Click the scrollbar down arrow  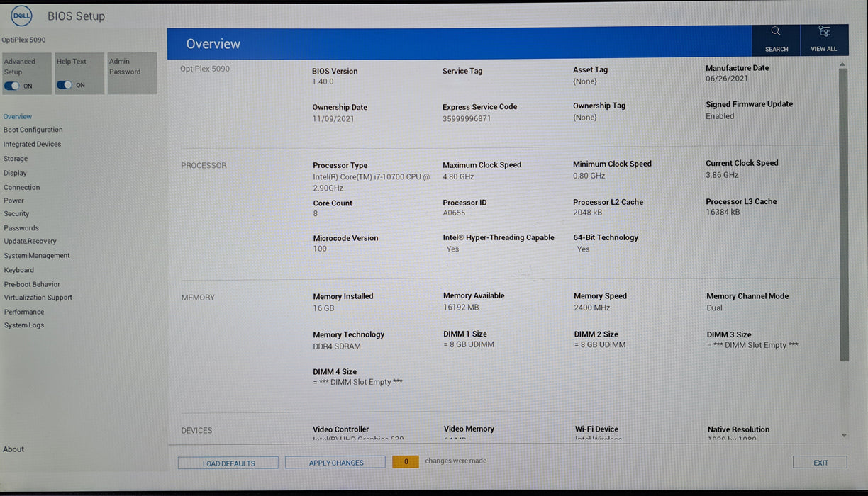[x=843, y=435]
